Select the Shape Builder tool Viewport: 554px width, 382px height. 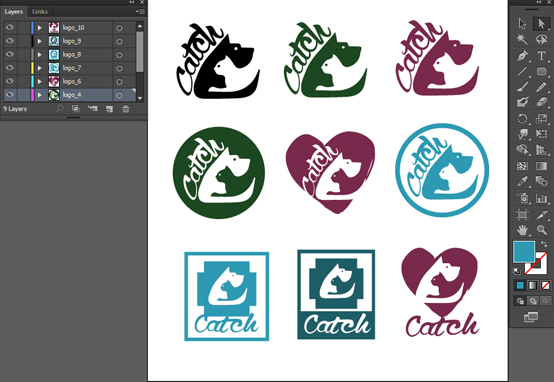[522, 149]
